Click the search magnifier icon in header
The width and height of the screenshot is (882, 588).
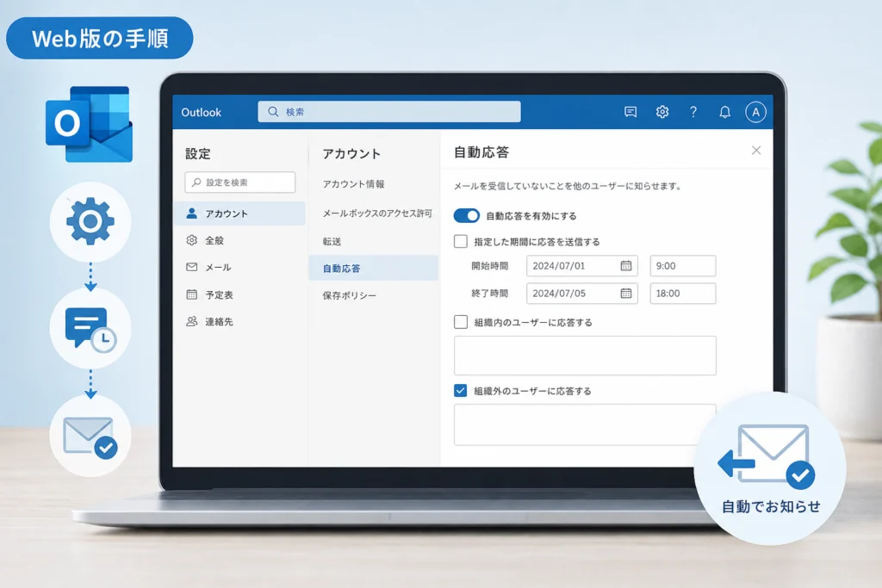point(273,111)
